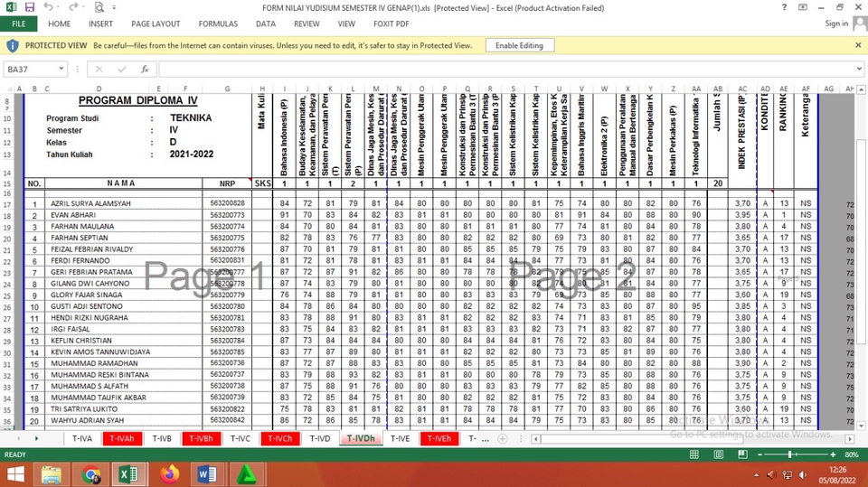Viewport: 868px width, 487px height.
Task: Open the DATA tab
Action: tap(266, 23)
